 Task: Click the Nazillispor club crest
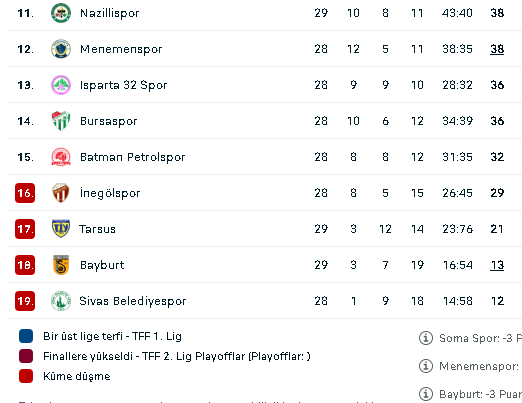pyautogui.click(x=61, y=13)
